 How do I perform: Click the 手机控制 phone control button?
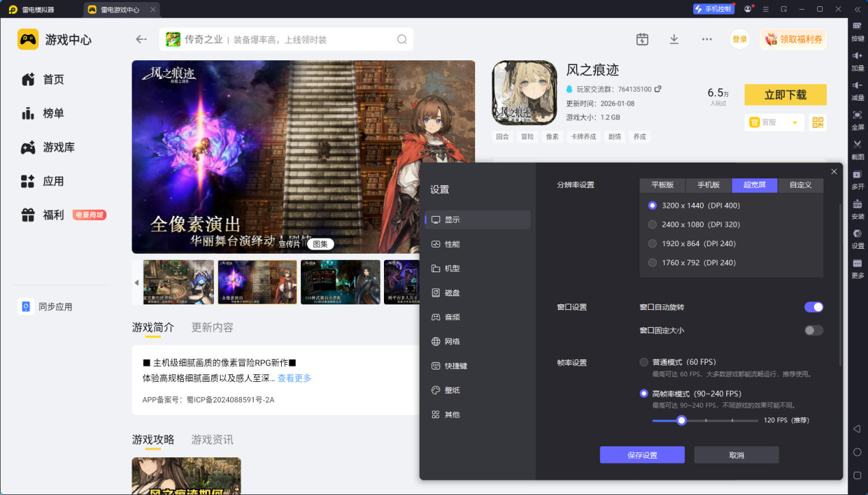point(714,9)
